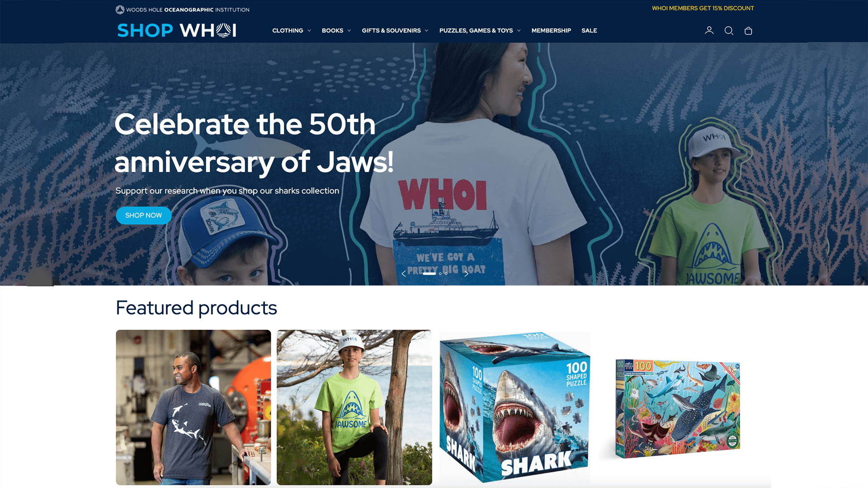Advance to next hero carousel slide
This screenshot has width=868, height=488.
(x=466, y=273)
